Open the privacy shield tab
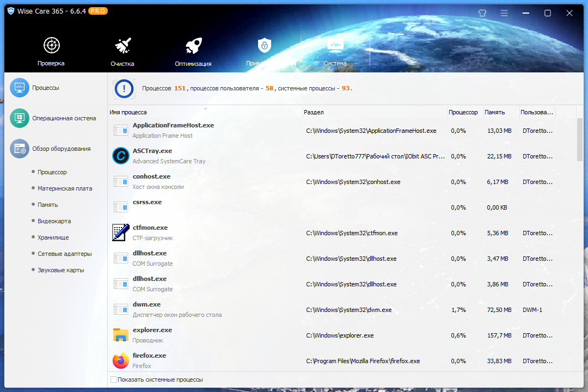This screenshot has height=392, width=588. pyautogui.click(x=265, y=52)
